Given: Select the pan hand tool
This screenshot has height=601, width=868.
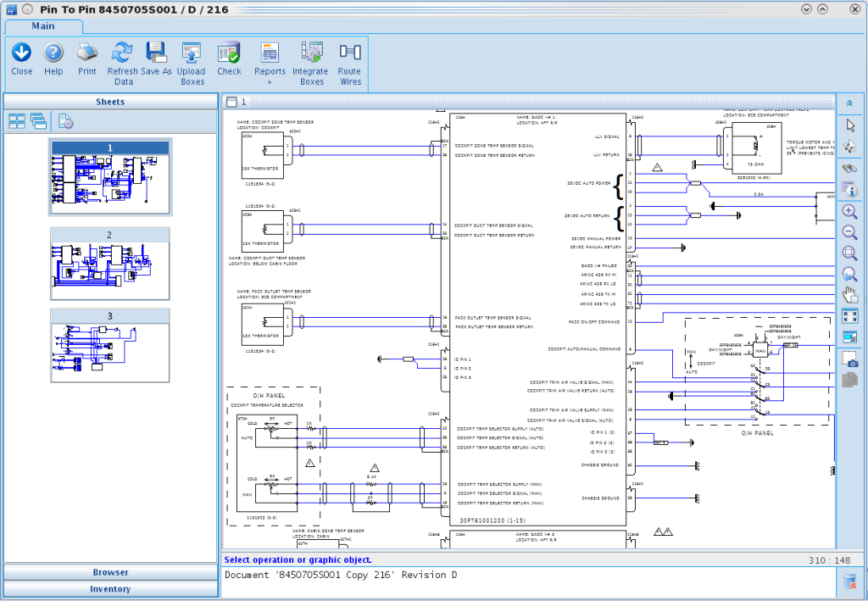Looking at the screenshot, I should pyautogui.click(x=849, y=295).
